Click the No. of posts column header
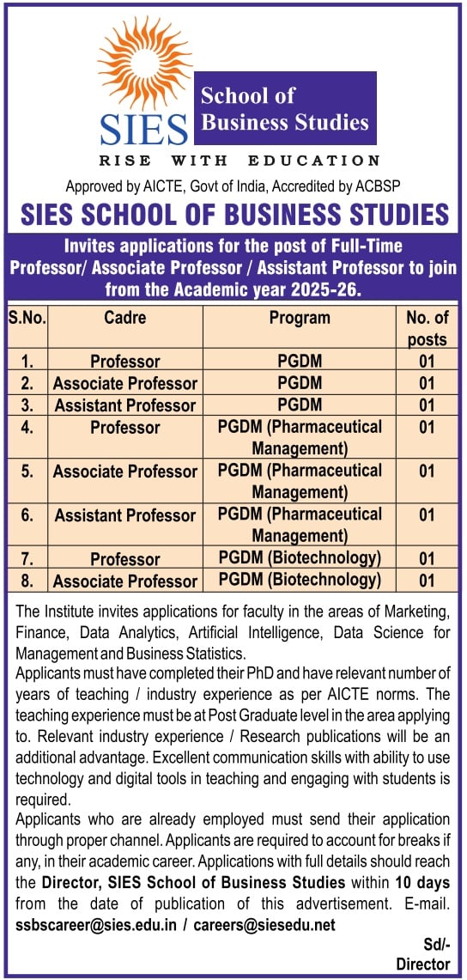The width and height of the screenshot is (467, 980). point(427,329)
